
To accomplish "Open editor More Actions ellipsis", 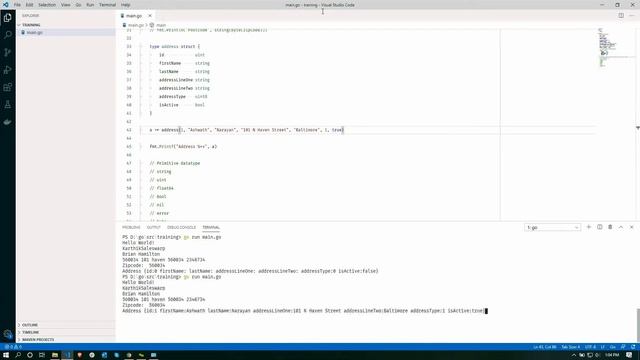I will pyautogui.click(x=632, y=16).
